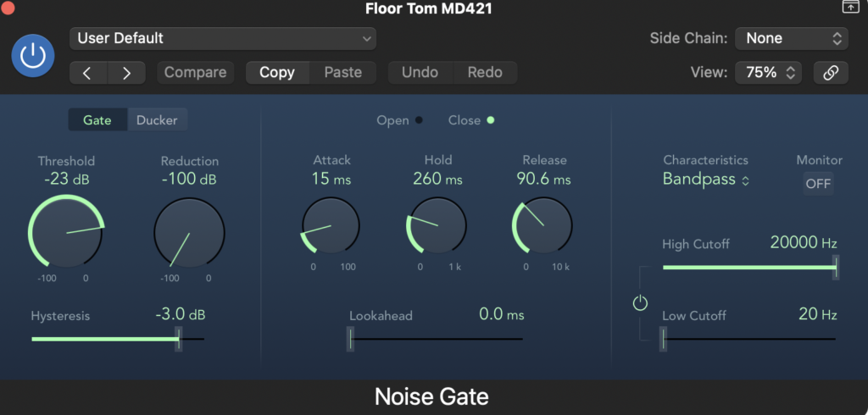Click the Lookahead value field 0.0 ms
Screen dimensions: 868x415
pyautogui.click(x=501, y=315)
